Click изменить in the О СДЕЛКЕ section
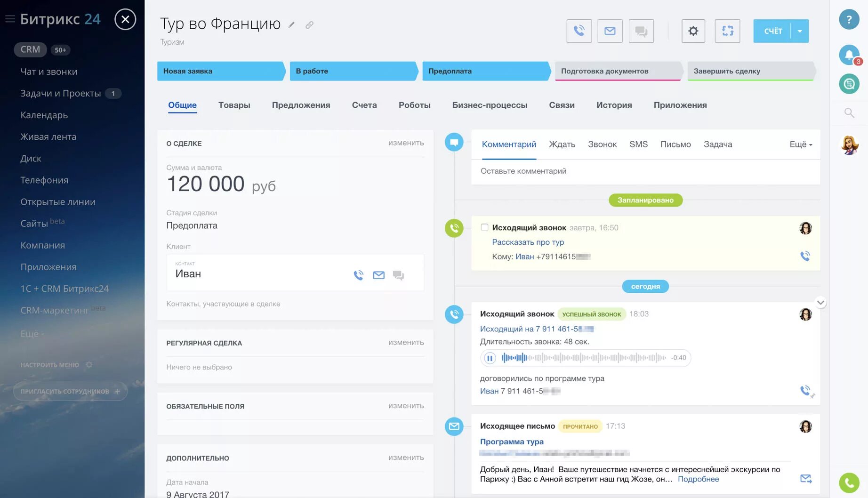 [x=406, y=143]
